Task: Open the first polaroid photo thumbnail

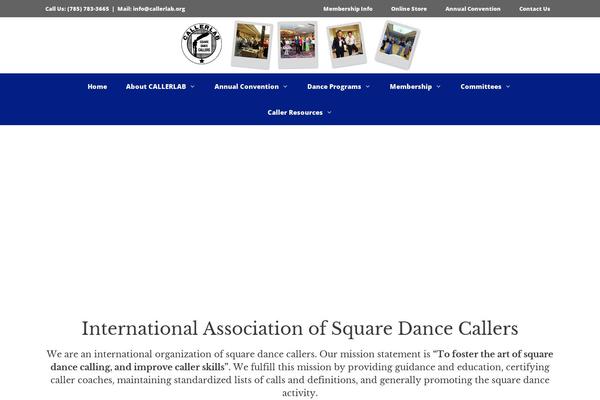Action: pyautogui.click(x=252, y=45)
